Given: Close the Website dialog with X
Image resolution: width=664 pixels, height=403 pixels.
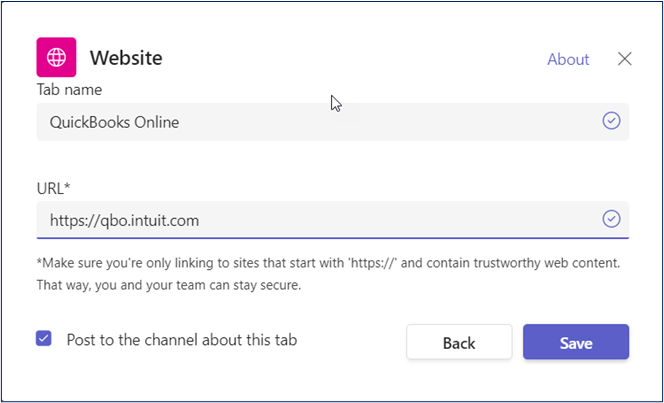Looking at the screenshot, I should tap(624, 59).
